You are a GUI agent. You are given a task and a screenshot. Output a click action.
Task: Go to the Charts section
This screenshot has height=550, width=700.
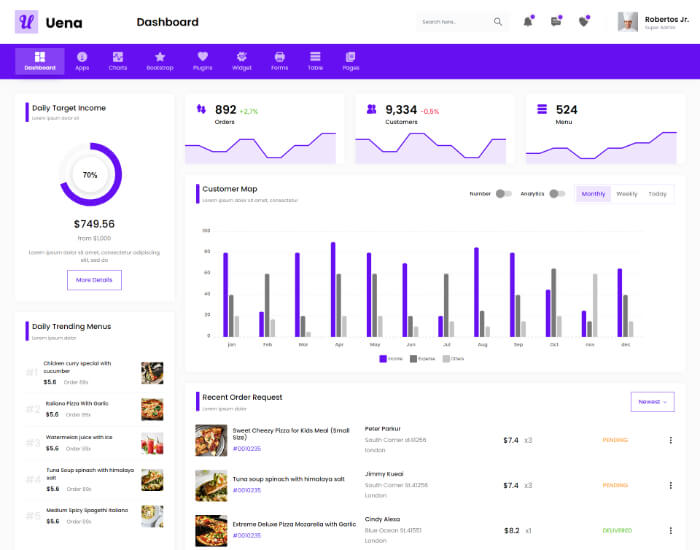(118, 60)
